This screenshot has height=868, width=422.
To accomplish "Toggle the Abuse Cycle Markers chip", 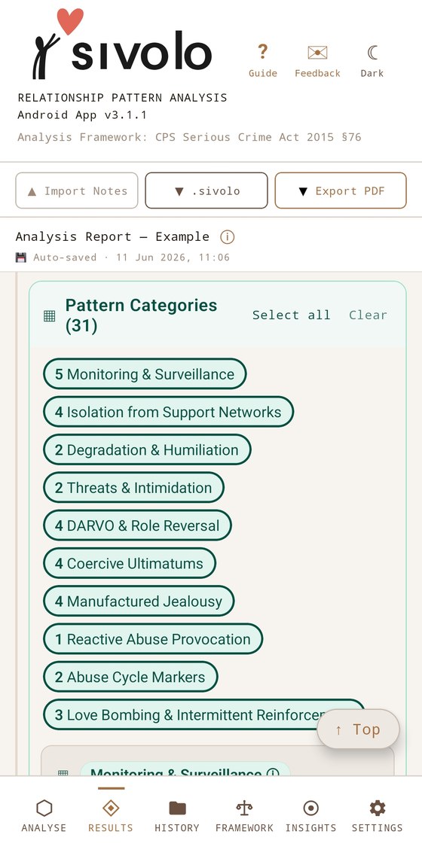I will click(130, 677).
